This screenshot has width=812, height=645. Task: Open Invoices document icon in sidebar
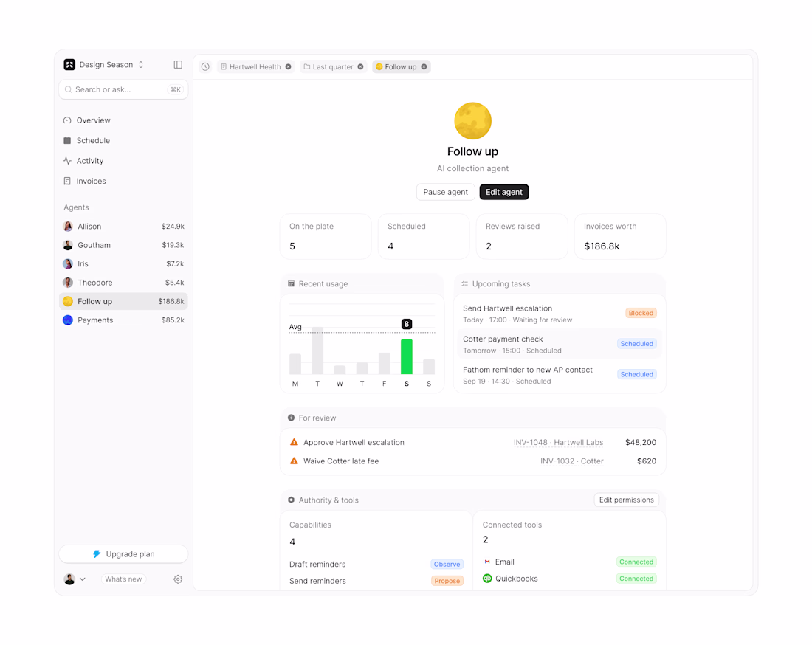coord(67,182)
